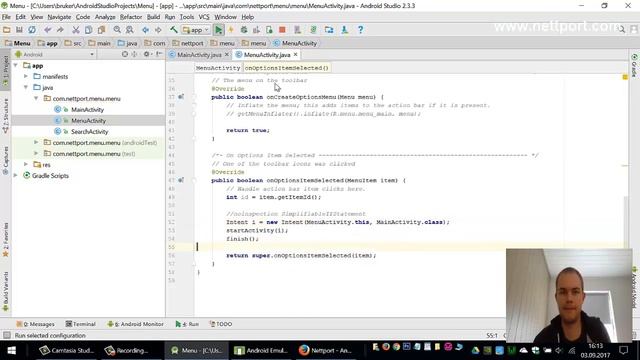Click the Help question mark icon
Viewport: 640px width, 360px height.
(360, 30)
